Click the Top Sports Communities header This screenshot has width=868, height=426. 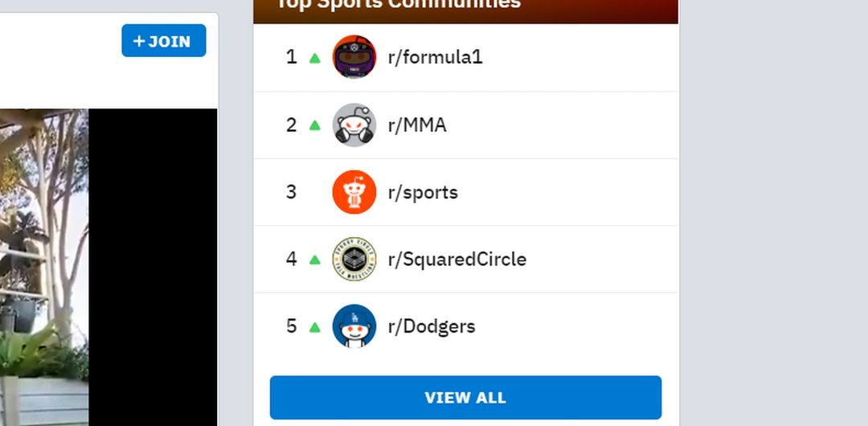point(398,5)
